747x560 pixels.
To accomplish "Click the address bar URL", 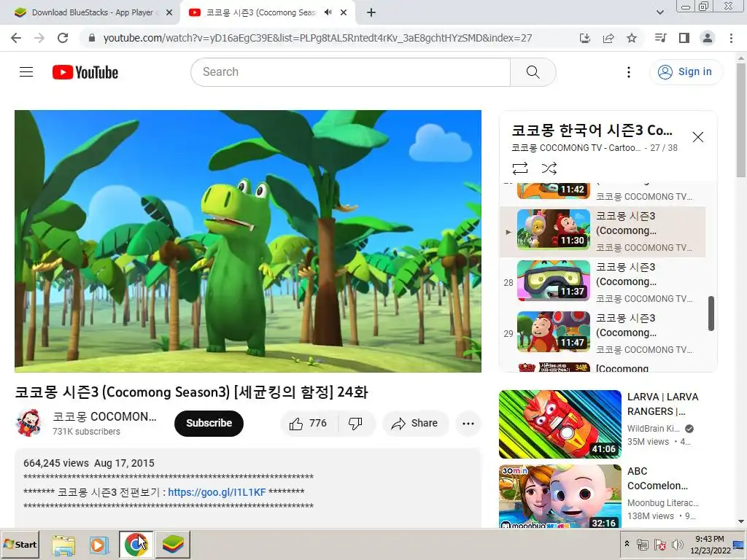I will coord(317,38).
